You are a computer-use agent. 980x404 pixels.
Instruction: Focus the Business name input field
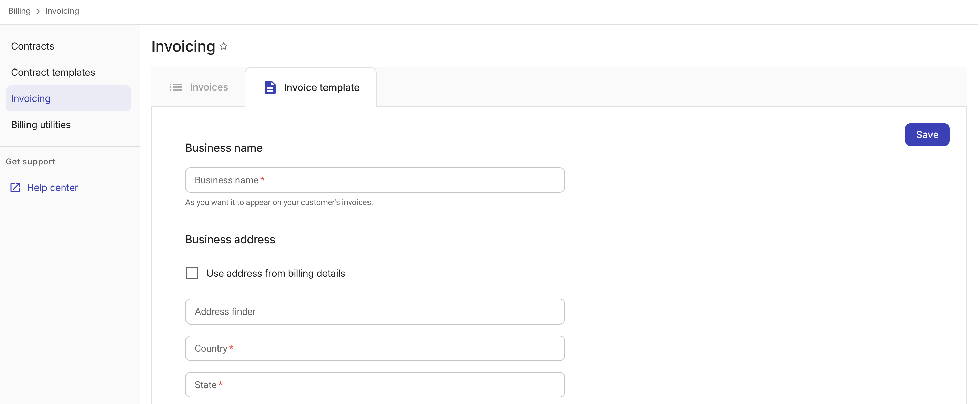(375, 180)
